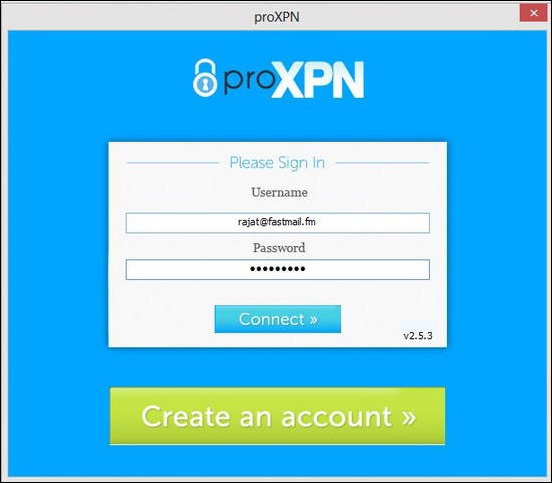
Task: Click the masked password dots
Action: pos(277,269)
